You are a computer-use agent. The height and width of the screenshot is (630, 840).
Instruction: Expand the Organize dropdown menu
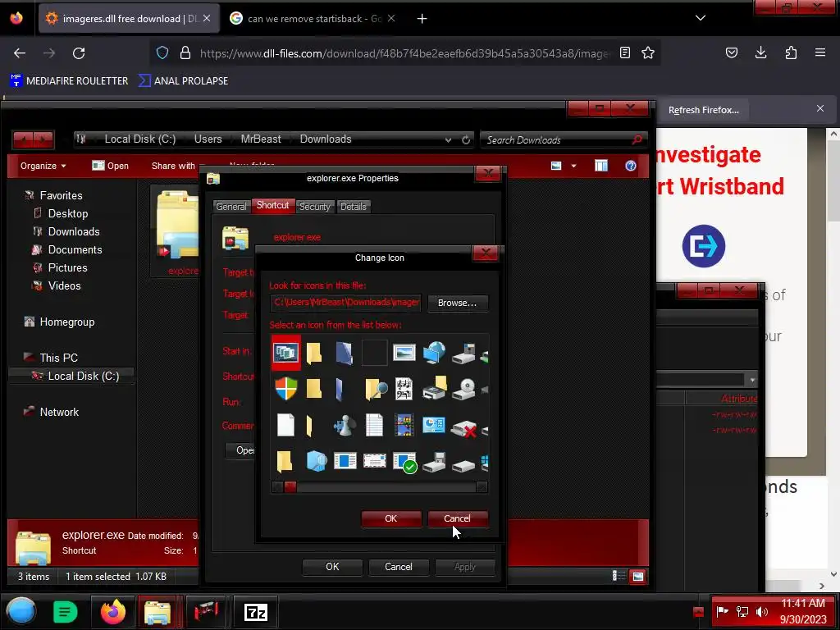point(43,166)
